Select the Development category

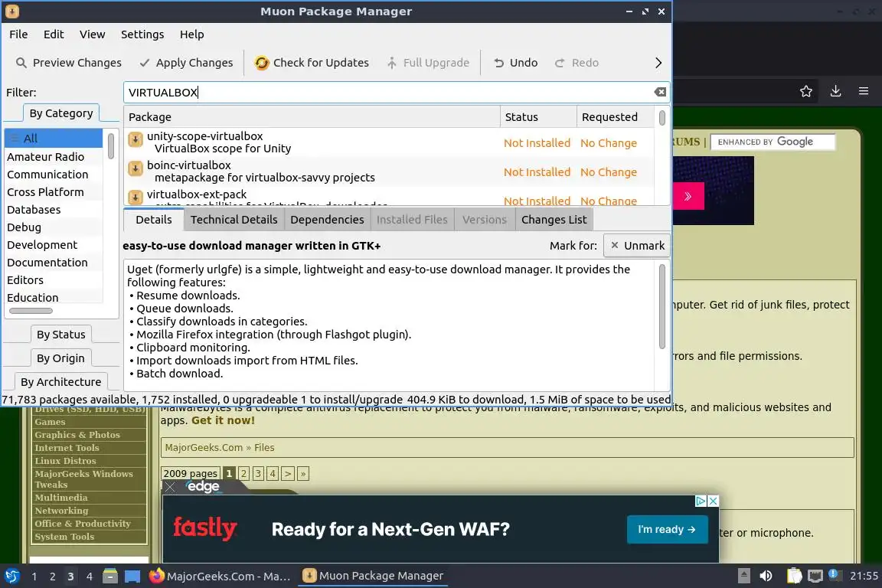point(54,245)
